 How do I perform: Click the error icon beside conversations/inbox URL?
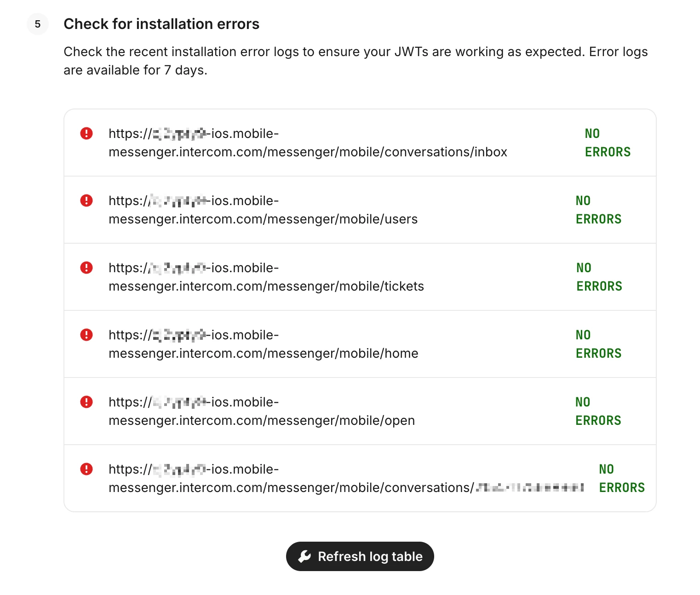[86, 133]
